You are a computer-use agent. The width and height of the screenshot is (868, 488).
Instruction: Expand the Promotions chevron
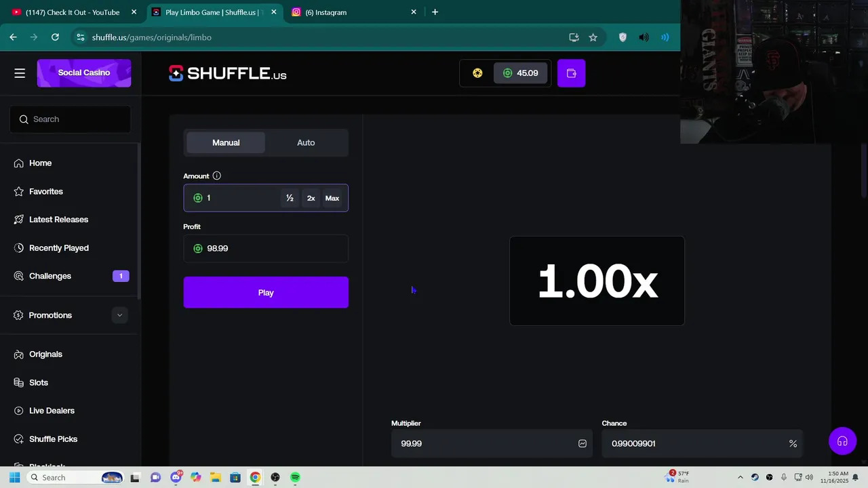119,315
